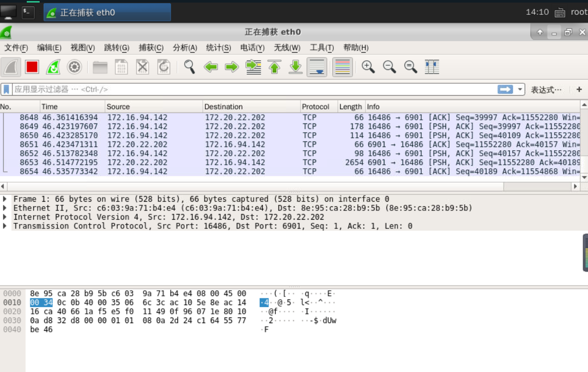The width and height of the screenshot is (588, 372).
Task: Expand the Transmission Control Protocol details
Action: click(x=4, y=225)
